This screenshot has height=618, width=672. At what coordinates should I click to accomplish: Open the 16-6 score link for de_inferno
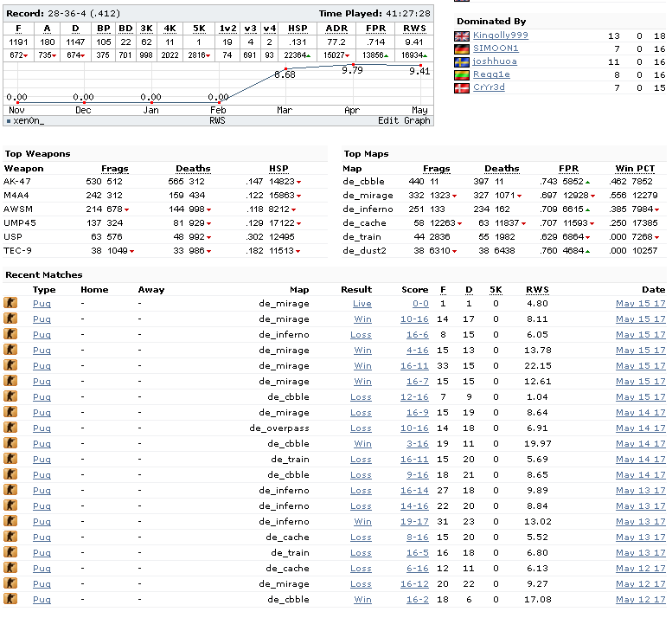pos(418,335)
